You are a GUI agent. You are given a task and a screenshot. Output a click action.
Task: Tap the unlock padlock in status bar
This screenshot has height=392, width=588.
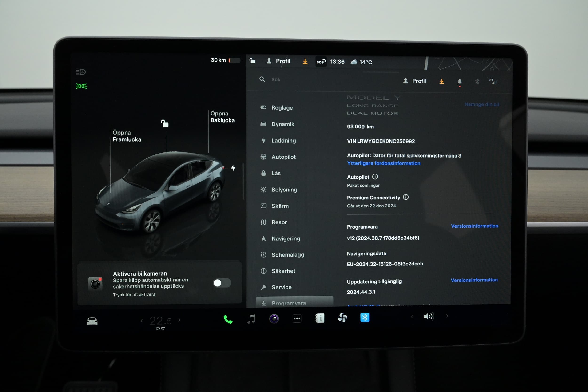click(x=252, y=61)
